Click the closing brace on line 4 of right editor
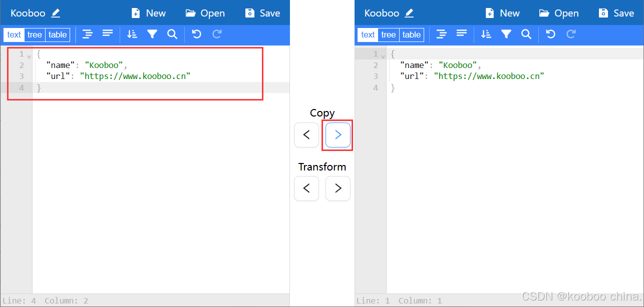 click(x=393, y=87)
